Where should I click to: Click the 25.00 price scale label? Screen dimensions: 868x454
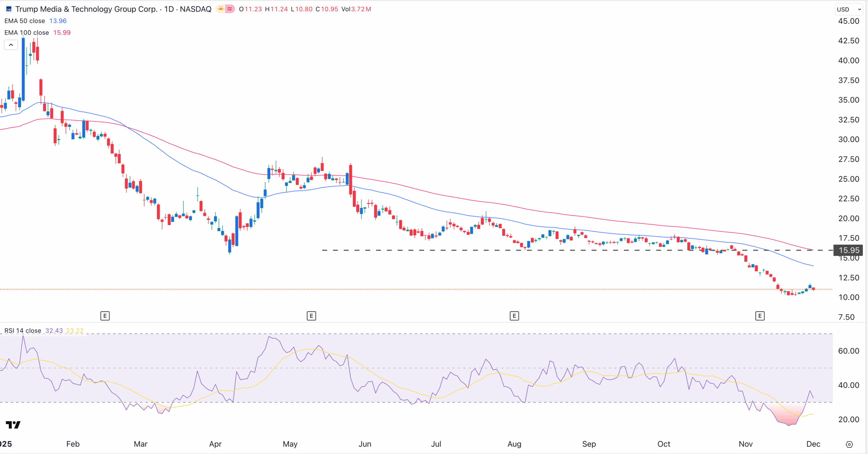pyautogui.click(x=849, y=179)
